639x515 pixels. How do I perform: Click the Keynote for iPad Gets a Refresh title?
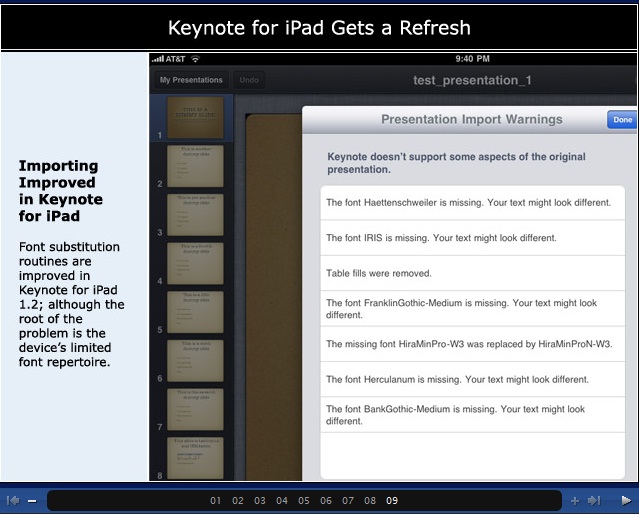coord(319,28)
